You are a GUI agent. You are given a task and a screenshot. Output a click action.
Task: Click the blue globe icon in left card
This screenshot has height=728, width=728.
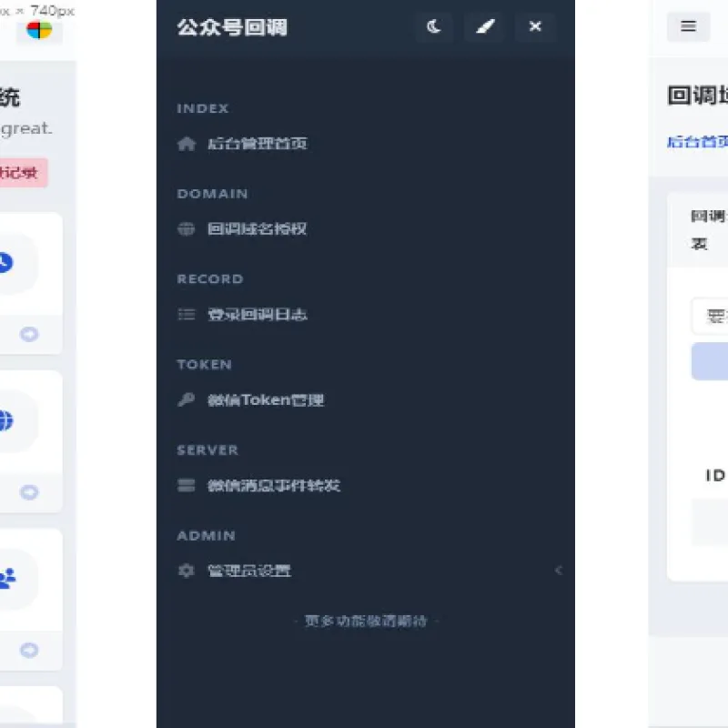pos(5,420)
